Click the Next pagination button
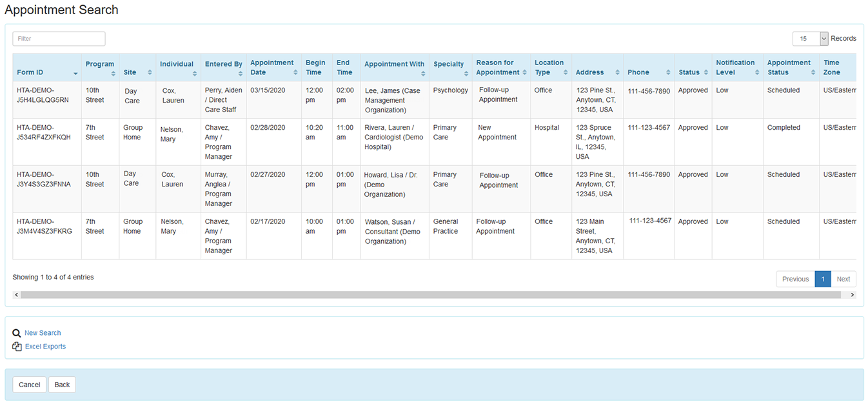Screen dimensions: 868x404 pyautogui.click(x=843, y=278)
